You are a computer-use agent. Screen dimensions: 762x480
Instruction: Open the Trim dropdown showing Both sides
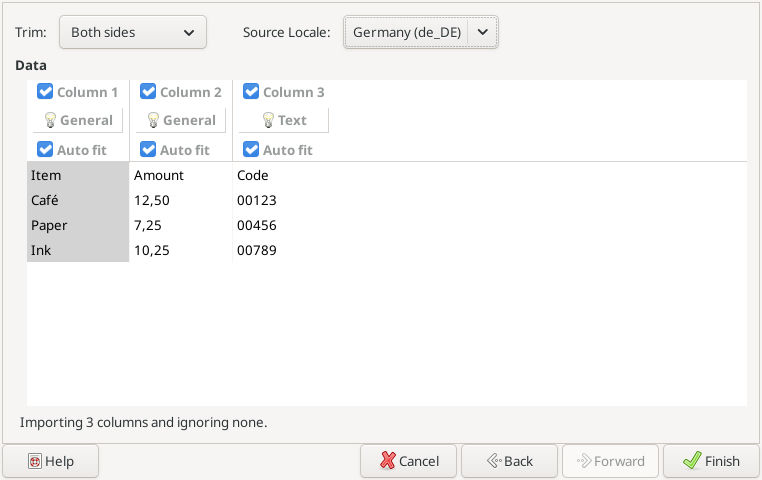coord(133,32)
